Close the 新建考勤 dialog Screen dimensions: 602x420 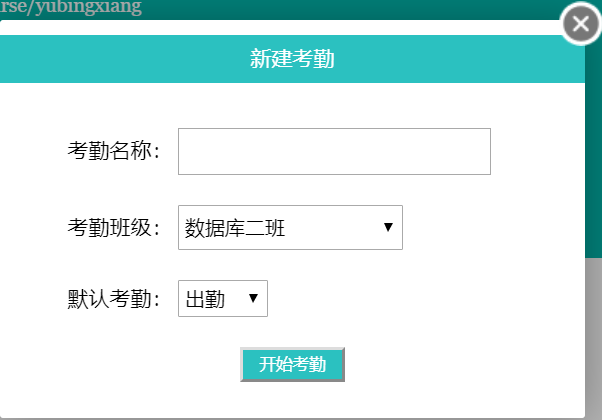[x=581, y=24]
